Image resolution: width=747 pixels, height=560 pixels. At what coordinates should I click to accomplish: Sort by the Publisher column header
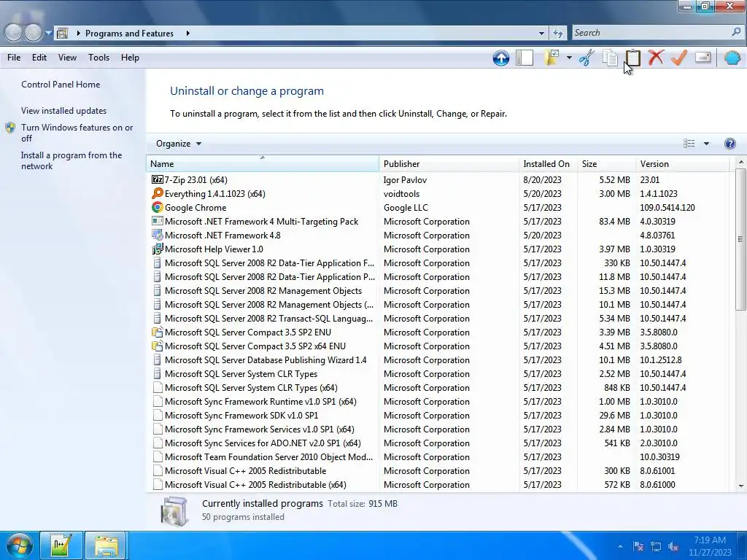point(449,164)
